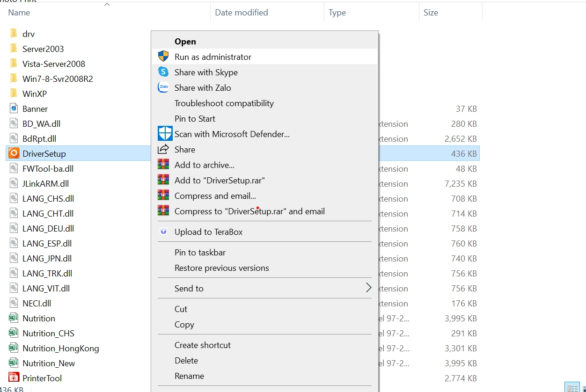586x392 pixels.
Task: Click the Run as administrator shield icon
Action: pos(163,57)
